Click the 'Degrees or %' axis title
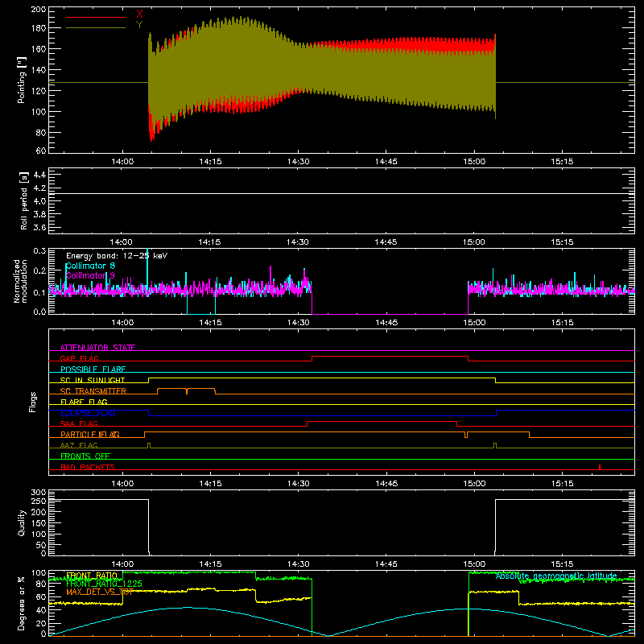 21,603
